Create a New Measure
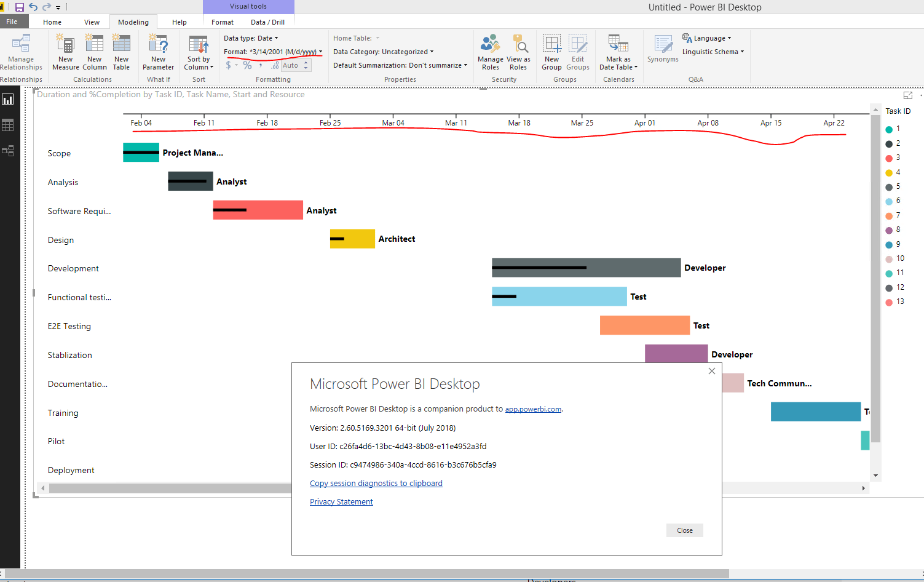 tap(66, 52)
